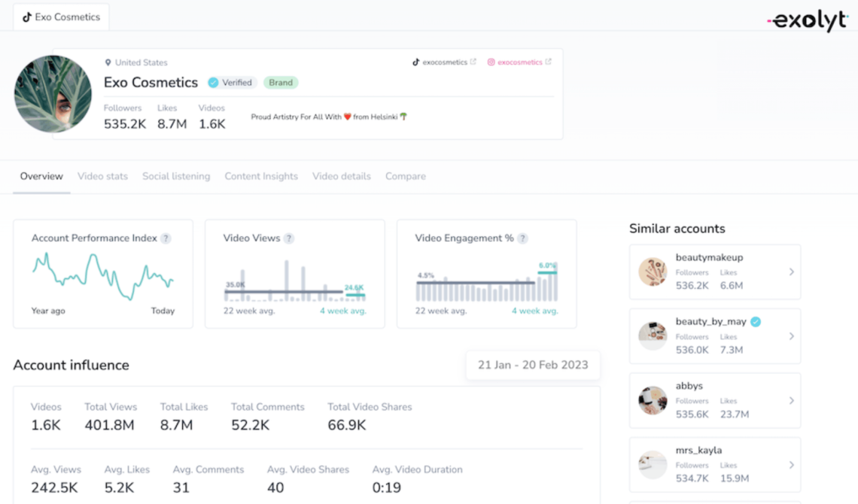Click the Exo Cosmetics profile picture
The height and width of the screenshot is (504, 858).
(53, 94)
